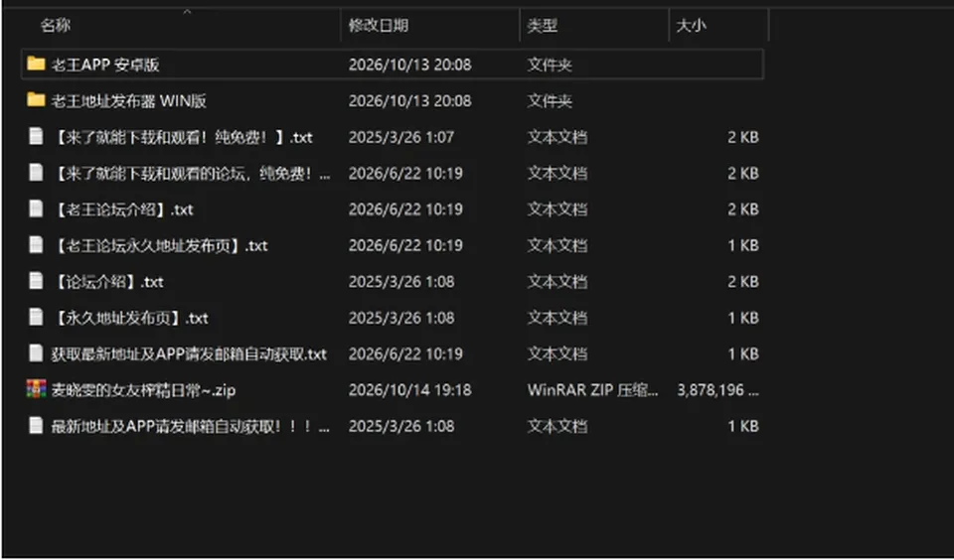Click the modified date of 获取最新地址及APP请发邮箱自动获取.txt

405,353
